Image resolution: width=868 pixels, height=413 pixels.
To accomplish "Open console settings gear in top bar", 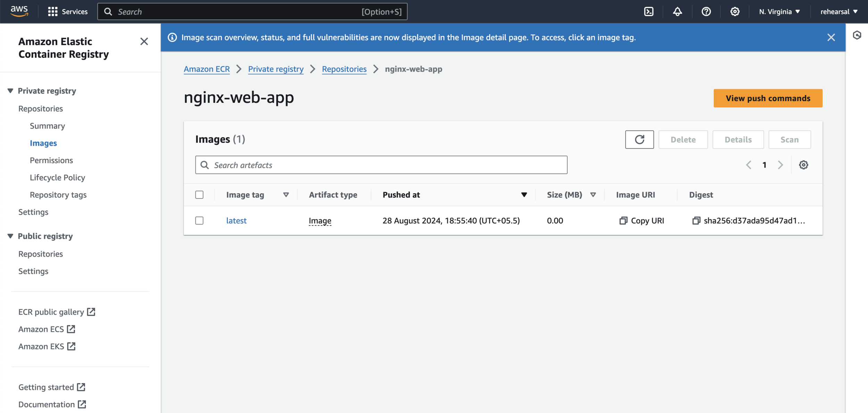I will (x=735, y=12).
